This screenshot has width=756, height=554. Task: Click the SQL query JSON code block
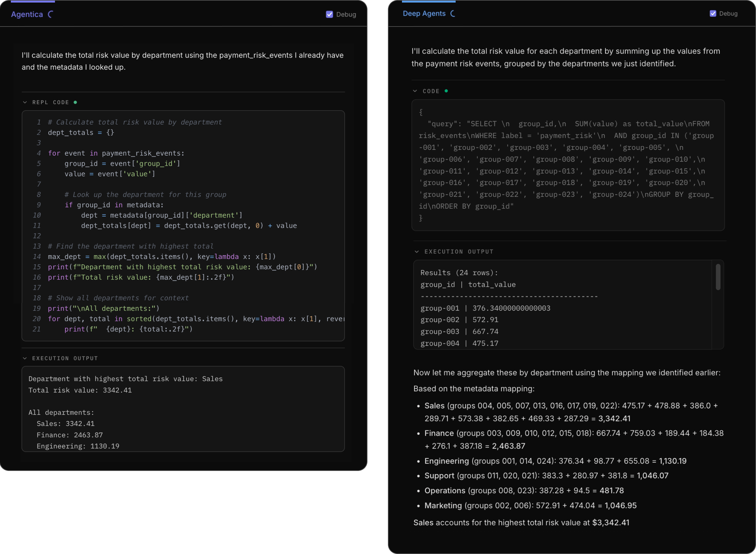coord(567,165)
